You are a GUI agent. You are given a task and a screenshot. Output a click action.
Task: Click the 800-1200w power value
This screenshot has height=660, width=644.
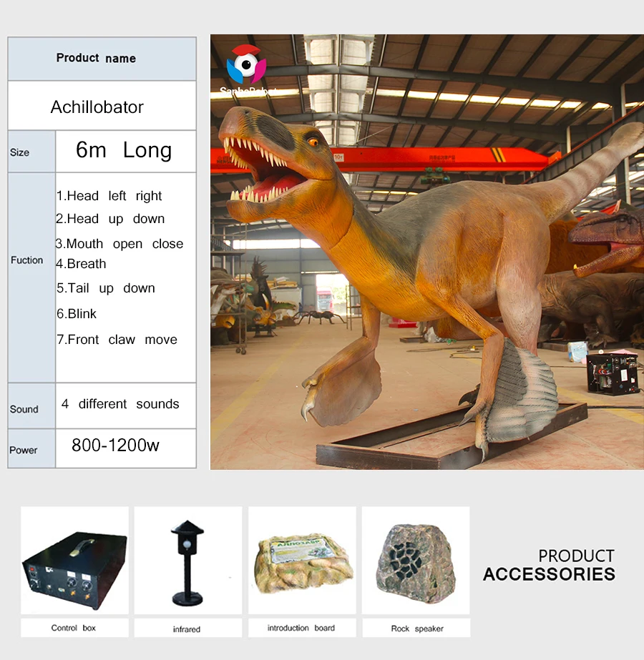pos(115,445)
